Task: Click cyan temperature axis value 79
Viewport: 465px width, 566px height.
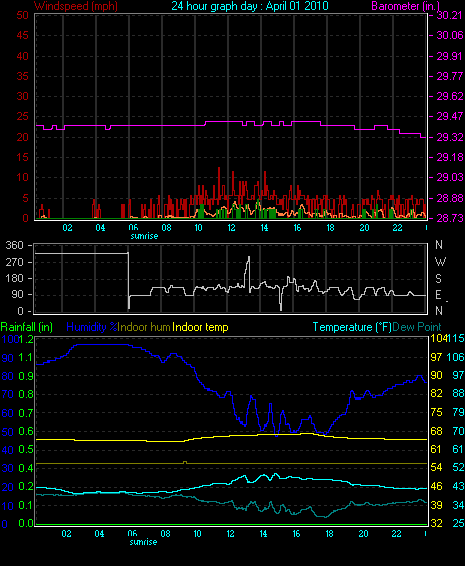Action: click(x=458, y=412)
